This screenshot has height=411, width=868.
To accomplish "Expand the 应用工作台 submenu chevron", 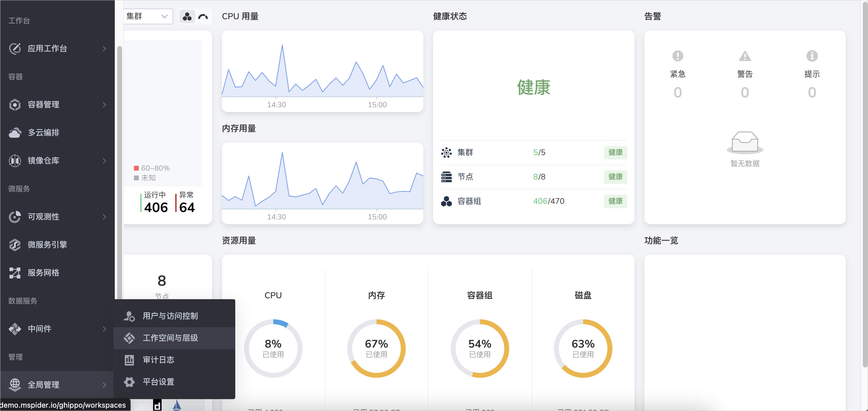I will [104, 48].
